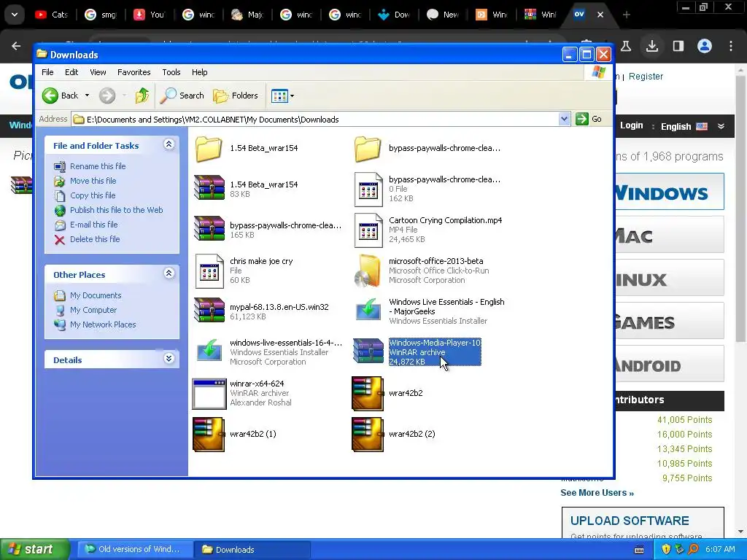
Task: Select the wrar42b2 icon
Action: pyautogui.click(x=368, y=394)
